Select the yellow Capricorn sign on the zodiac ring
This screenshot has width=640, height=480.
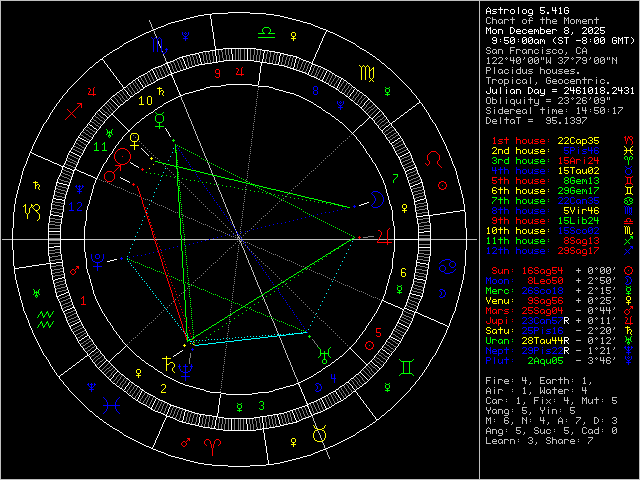[32, 212]
